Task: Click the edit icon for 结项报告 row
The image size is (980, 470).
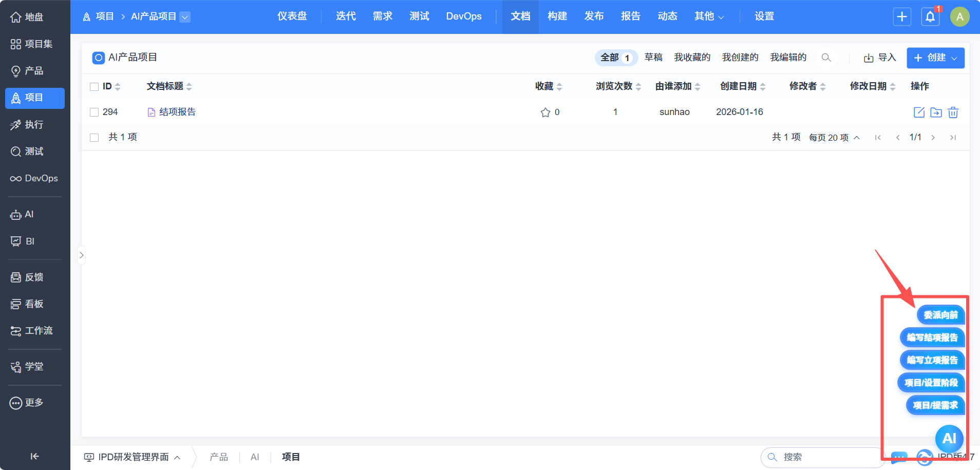Action: tap(919, 112)
